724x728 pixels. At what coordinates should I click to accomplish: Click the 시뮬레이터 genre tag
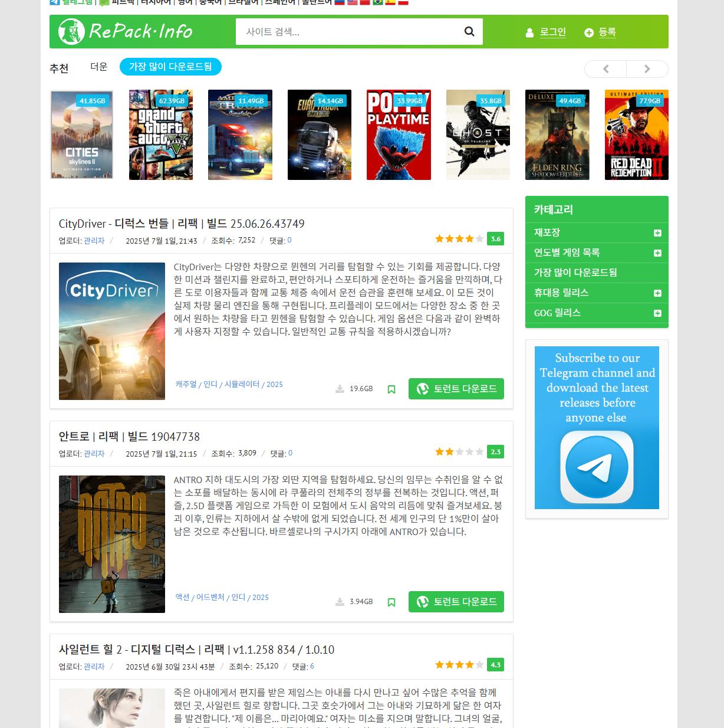[242, 384]
